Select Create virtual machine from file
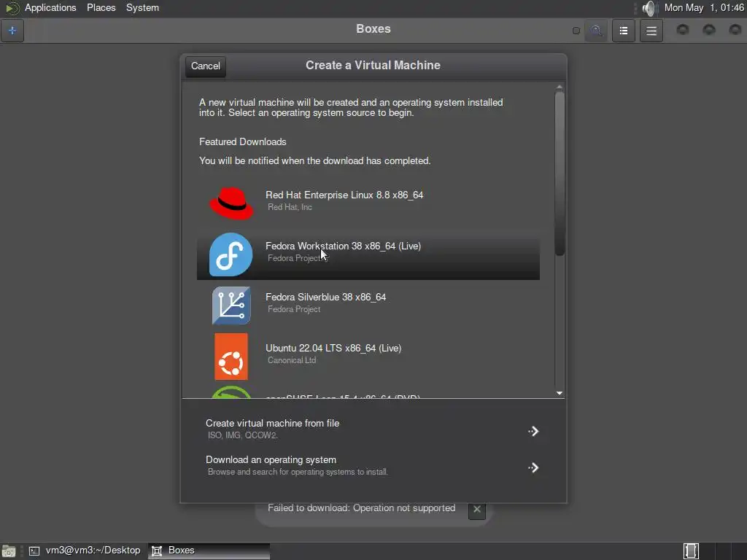747x560 pixels. 373,429
